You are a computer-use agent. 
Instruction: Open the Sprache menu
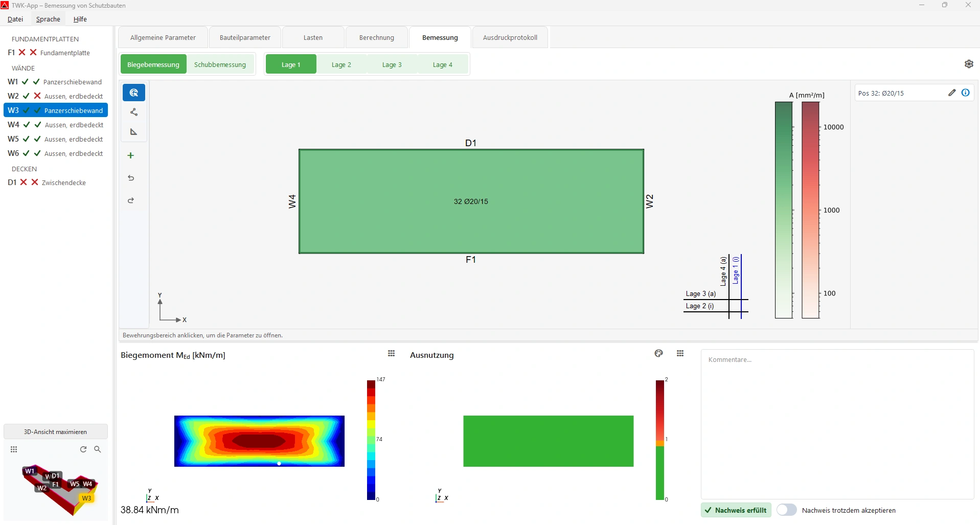(48, 19)
